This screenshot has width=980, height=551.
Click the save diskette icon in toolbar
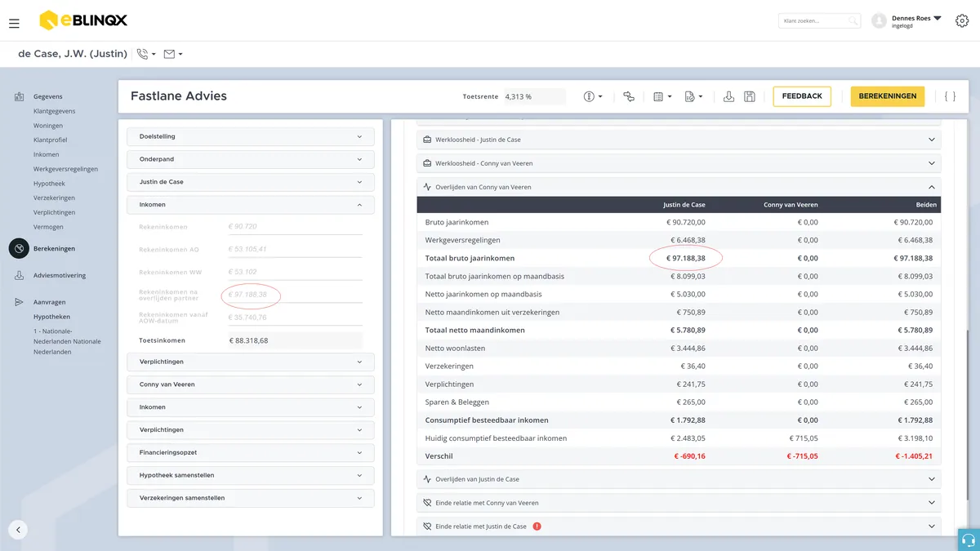pyautogui.click(x=750, y=96)
